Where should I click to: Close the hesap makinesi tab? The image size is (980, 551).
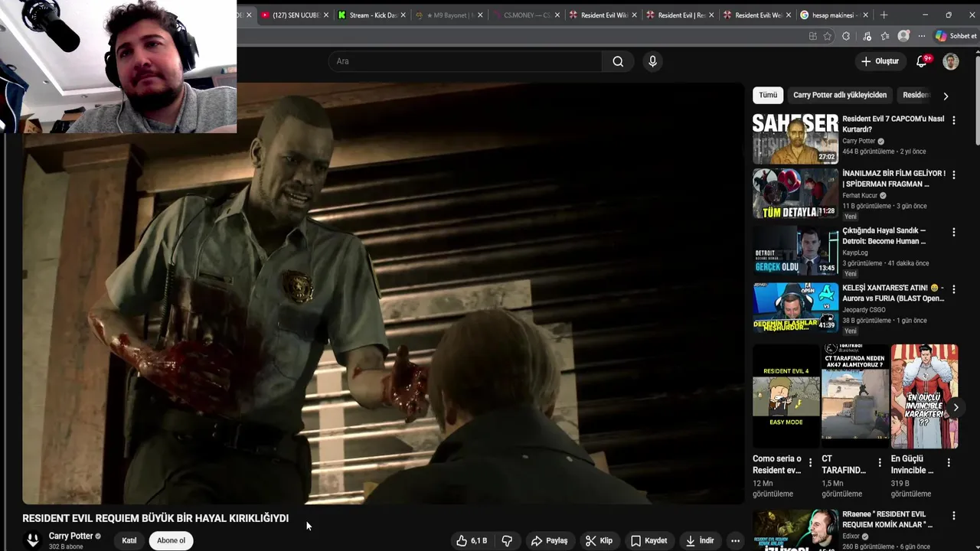point(865,15)
